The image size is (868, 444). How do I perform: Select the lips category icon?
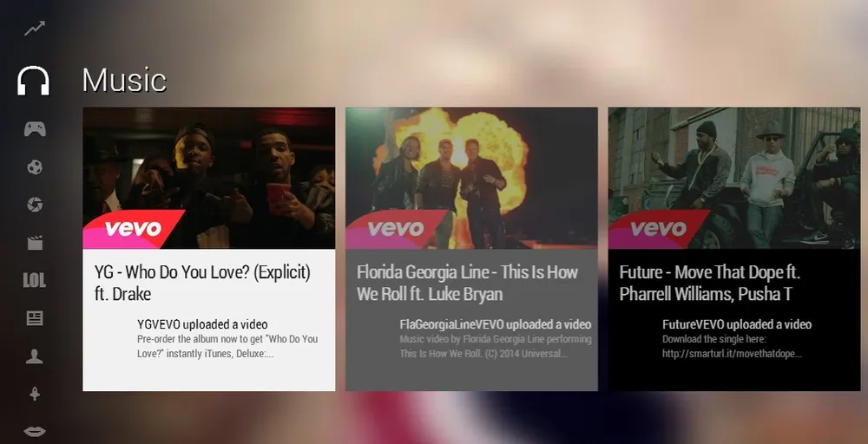click(35, 431)
